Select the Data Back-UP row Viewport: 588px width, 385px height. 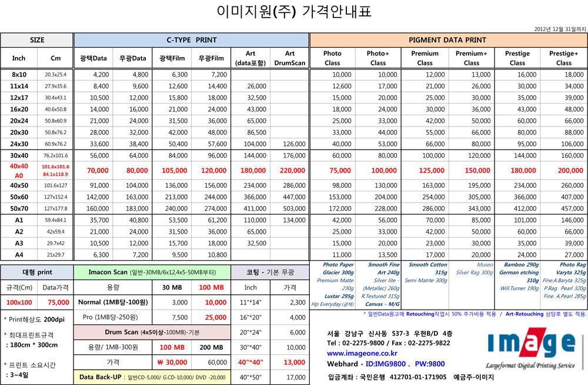152,377
